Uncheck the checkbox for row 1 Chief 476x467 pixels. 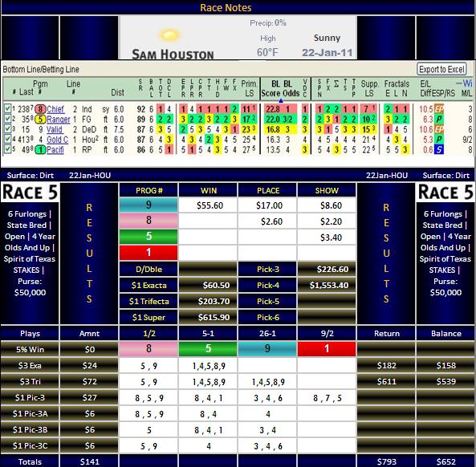(x=7, y=108)
